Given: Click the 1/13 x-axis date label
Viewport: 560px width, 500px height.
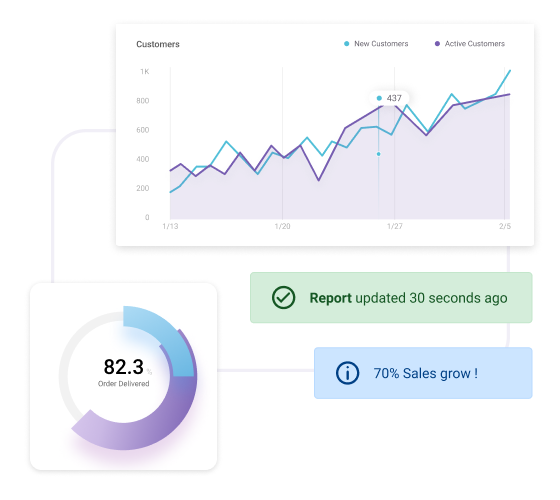Looking at the screenshot, I should pos(170,226).
